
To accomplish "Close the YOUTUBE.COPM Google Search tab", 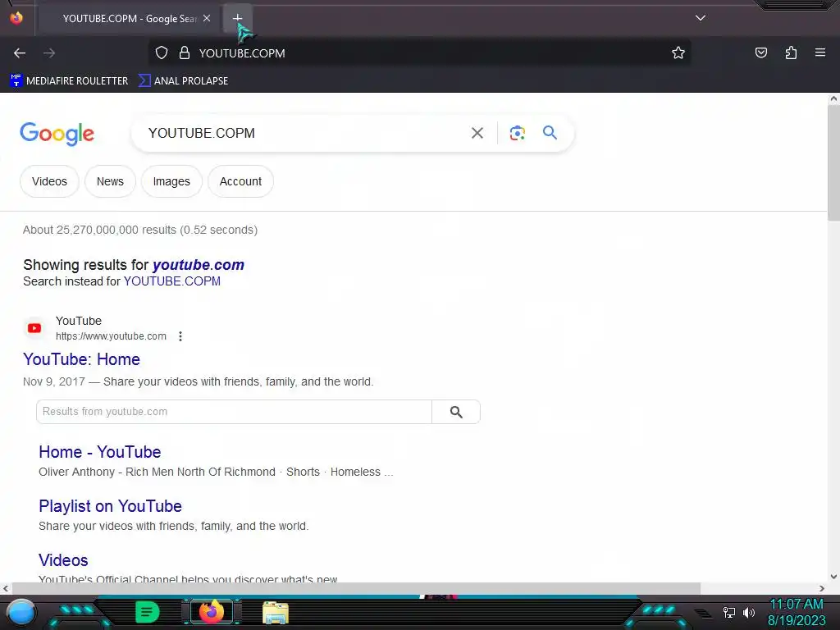I will 207,18.
